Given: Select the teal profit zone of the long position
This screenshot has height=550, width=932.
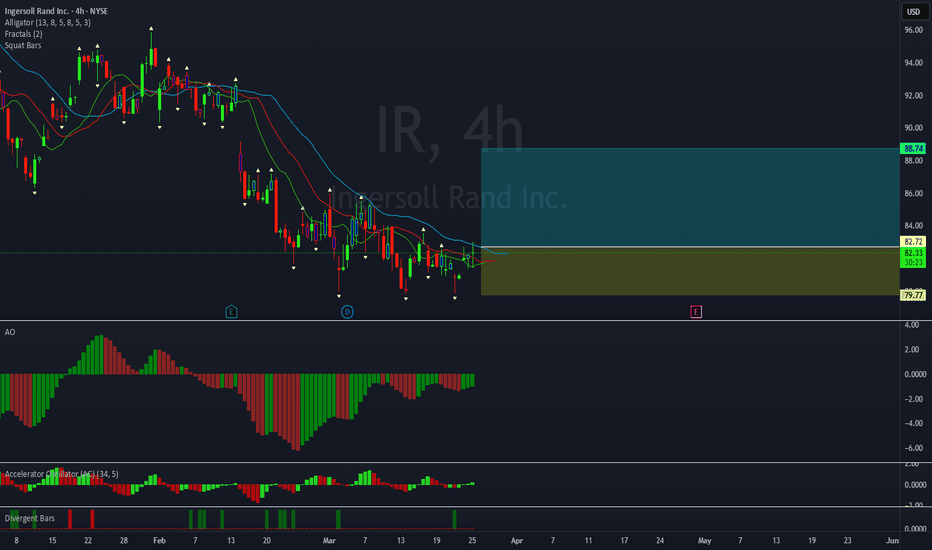Looking at the screenshot, I should (x=690, y=197).
